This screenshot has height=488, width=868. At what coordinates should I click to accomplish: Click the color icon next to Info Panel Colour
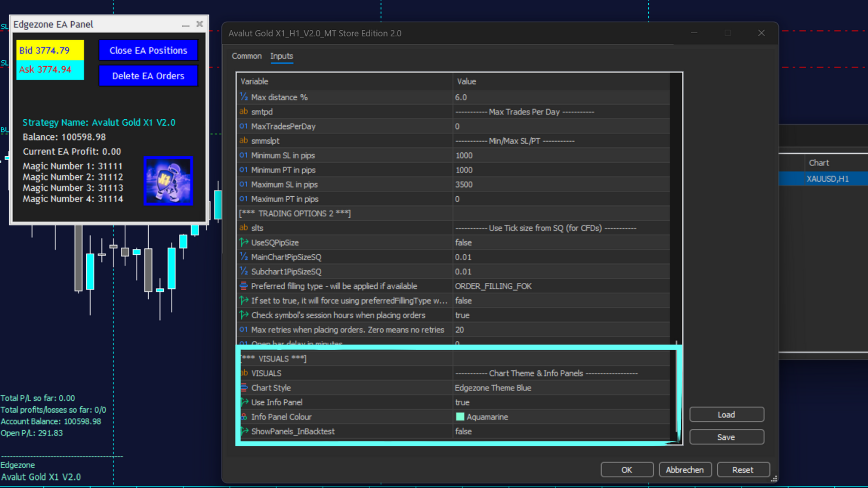click(244, 416)
